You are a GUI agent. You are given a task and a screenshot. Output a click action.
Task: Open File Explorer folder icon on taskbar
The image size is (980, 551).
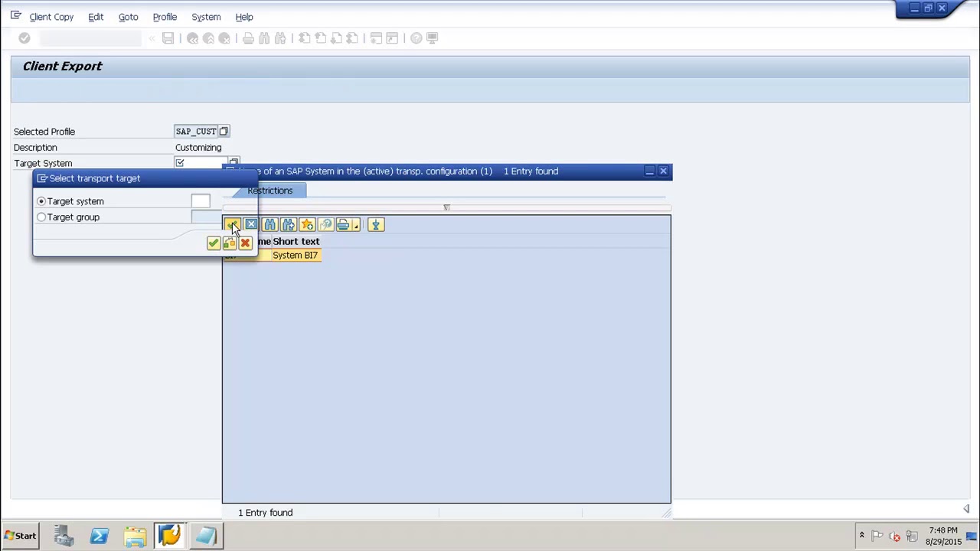click(x=134, y=536)
